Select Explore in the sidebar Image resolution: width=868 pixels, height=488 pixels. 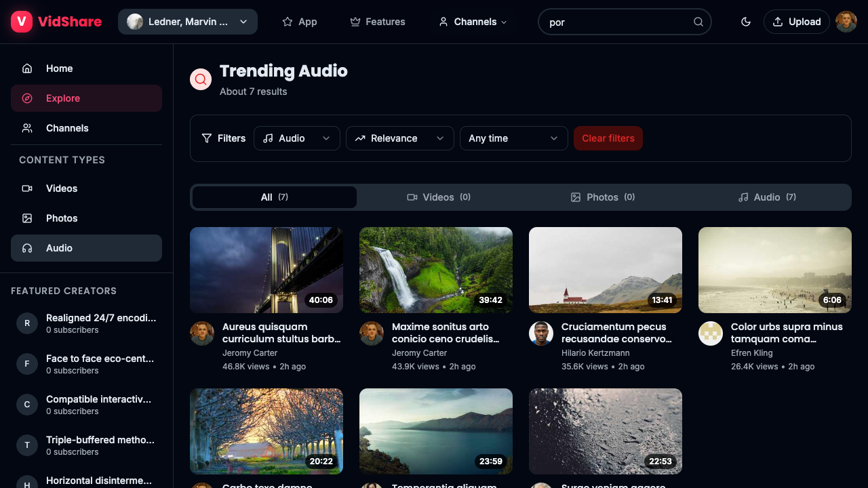coord(86,98)
